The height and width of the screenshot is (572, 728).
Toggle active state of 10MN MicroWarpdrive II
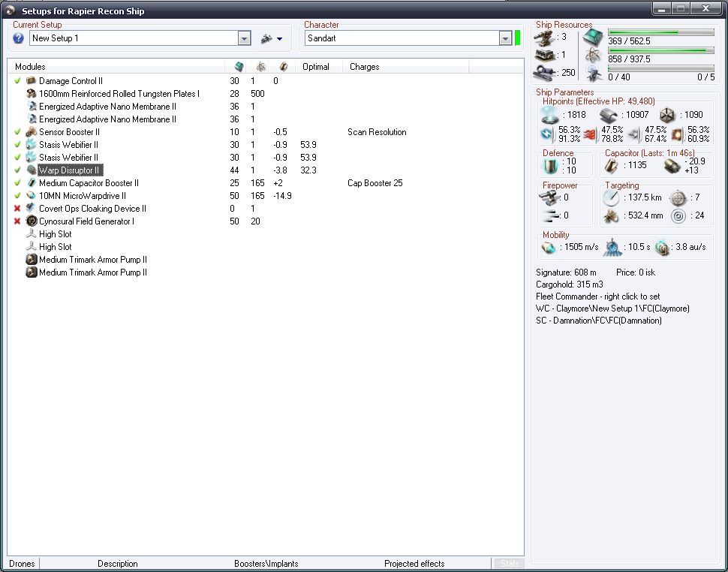coord(18,195)
